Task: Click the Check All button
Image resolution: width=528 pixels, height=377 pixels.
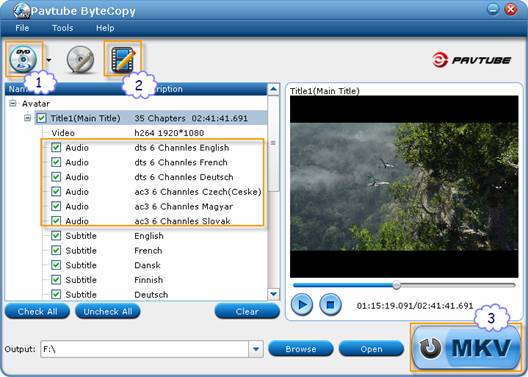Action: [x=37, y=311]
